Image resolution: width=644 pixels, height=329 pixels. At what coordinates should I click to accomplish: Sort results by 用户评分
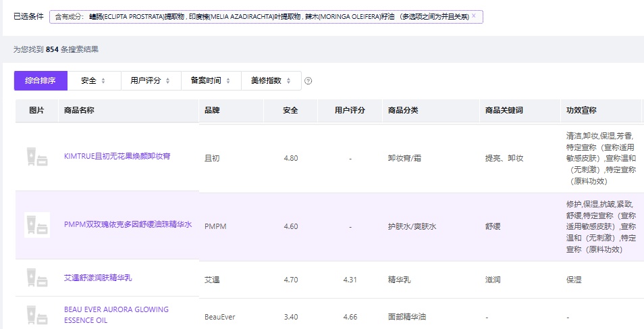coord(151,80)
